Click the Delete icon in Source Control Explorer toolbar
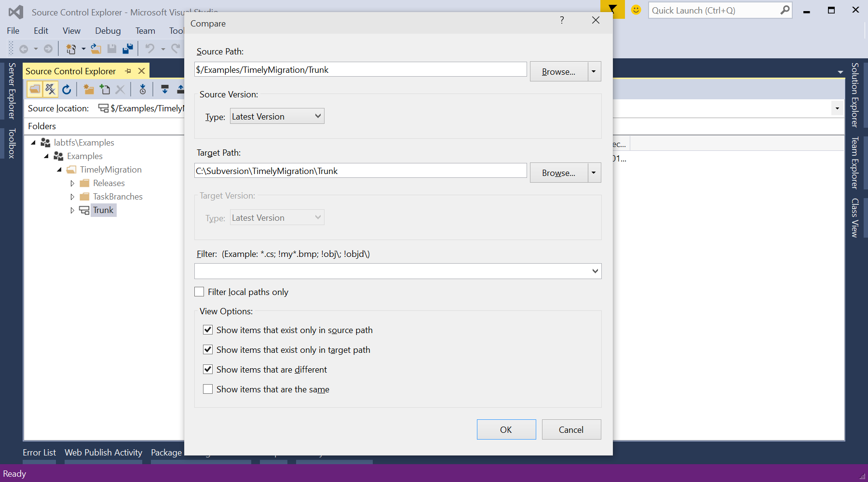 [121, 89]
